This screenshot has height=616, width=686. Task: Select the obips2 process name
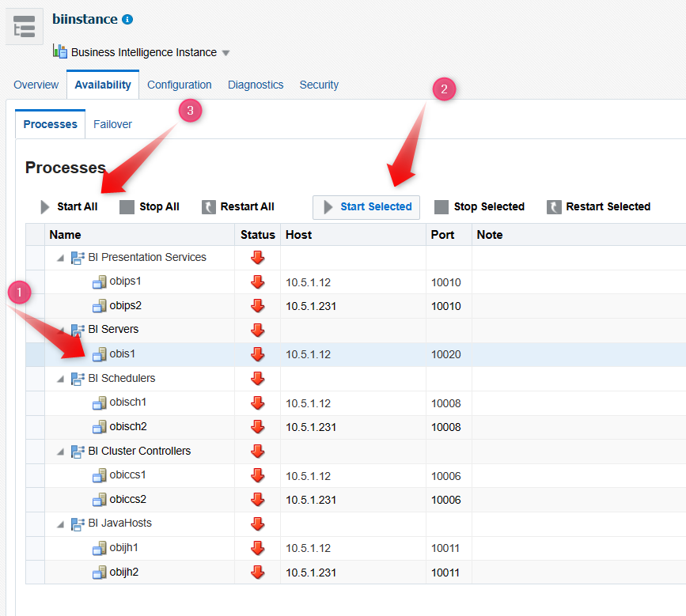click(126, 305)
